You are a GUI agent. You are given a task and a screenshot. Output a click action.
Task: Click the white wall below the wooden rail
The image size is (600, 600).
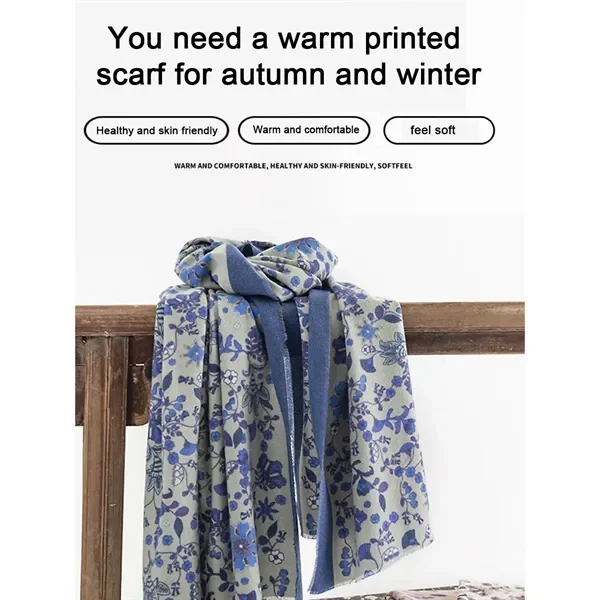478,459
